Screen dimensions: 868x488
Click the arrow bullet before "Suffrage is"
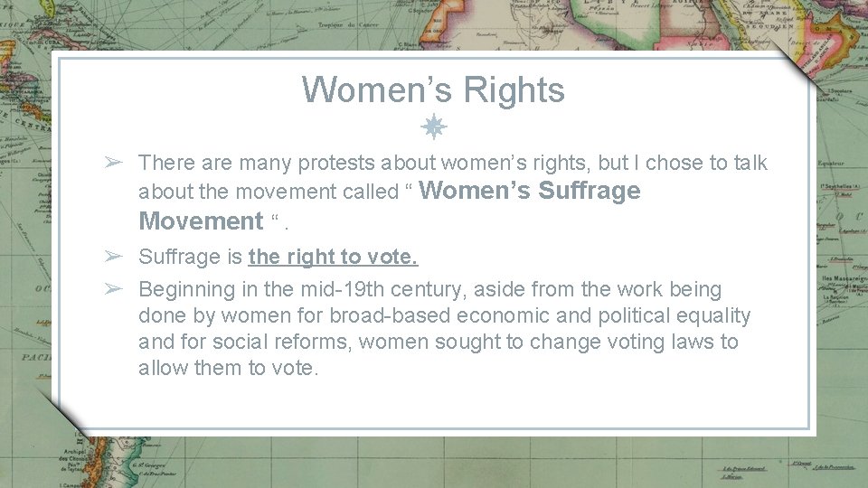tap(112, 257)
